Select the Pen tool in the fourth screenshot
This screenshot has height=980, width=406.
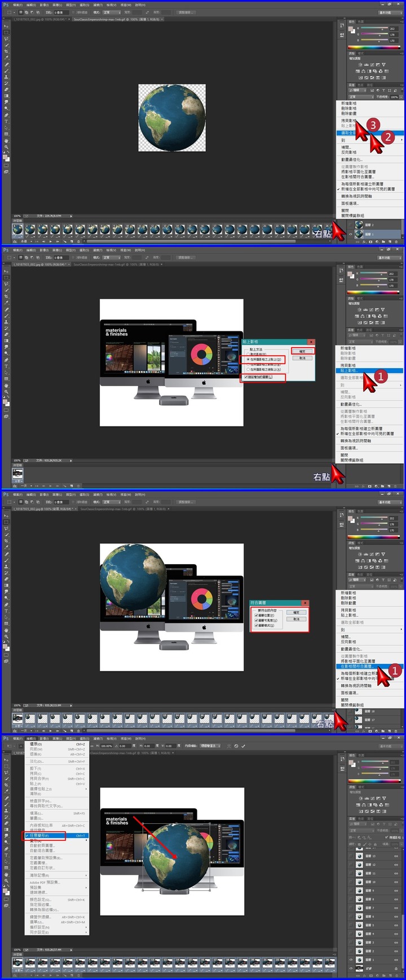6,849
